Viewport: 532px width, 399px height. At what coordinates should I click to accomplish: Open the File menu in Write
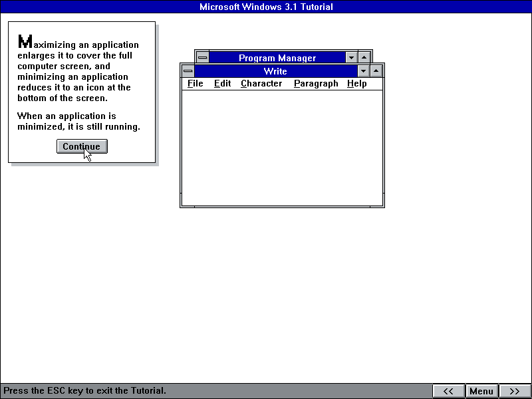pos(195,84)
